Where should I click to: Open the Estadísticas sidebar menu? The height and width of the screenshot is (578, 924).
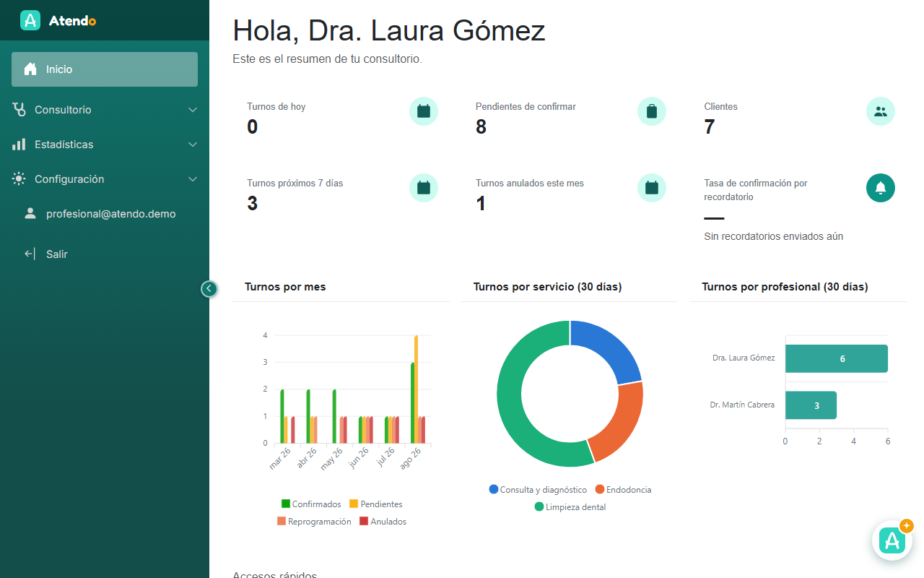pyautogui.click(x=105, y=144)
